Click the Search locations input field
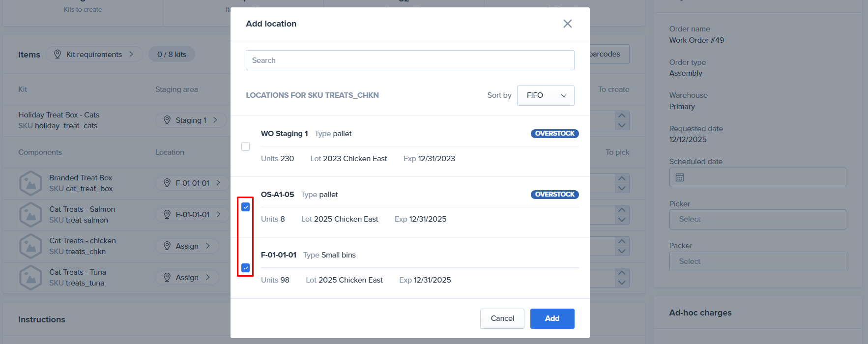Image resolution: width=868 pixels, height=344 pixels. pos(409,60)
